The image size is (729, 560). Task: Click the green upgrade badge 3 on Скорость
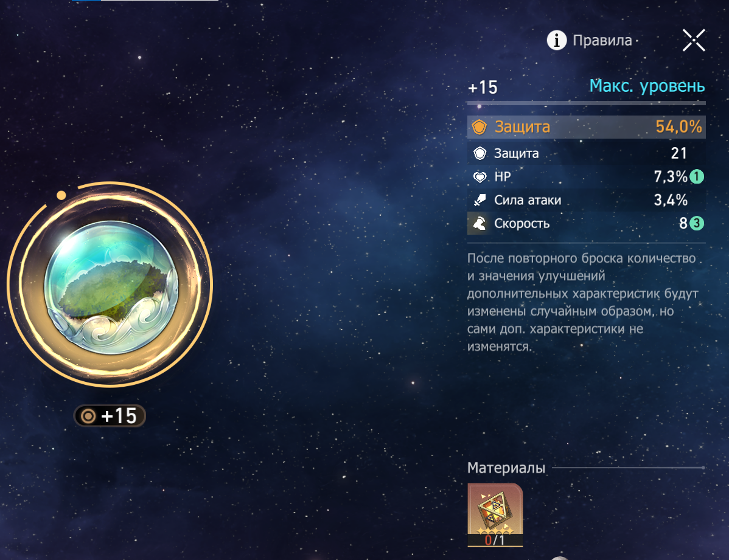pos(697,224)
